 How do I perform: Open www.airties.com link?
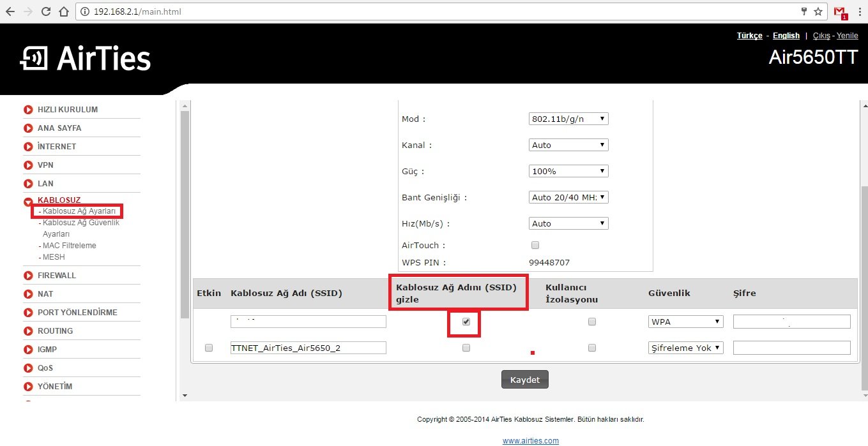531,441
